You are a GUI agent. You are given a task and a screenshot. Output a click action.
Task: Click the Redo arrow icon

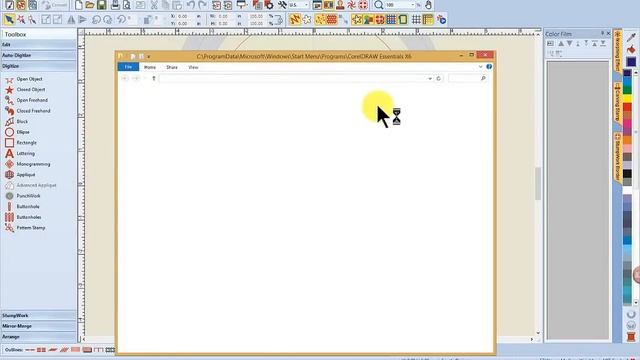pyautogui.click(x=202, y=5)
